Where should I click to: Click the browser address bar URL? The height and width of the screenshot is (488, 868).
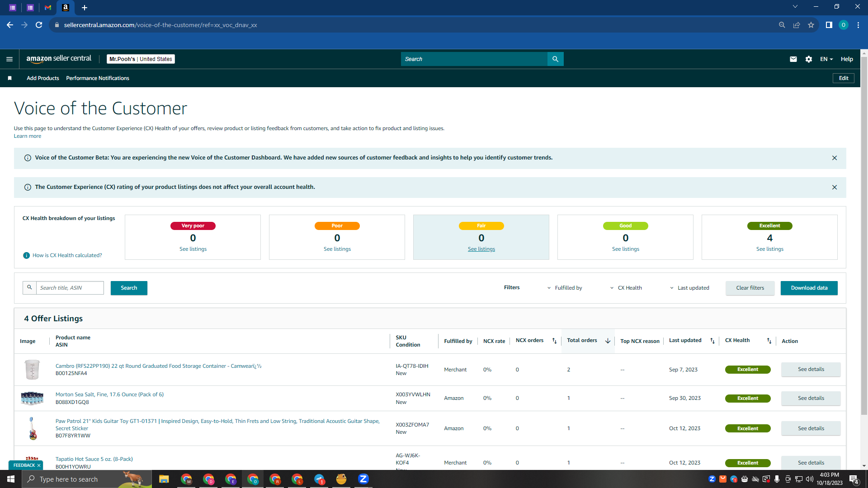(x=160, y=25)
